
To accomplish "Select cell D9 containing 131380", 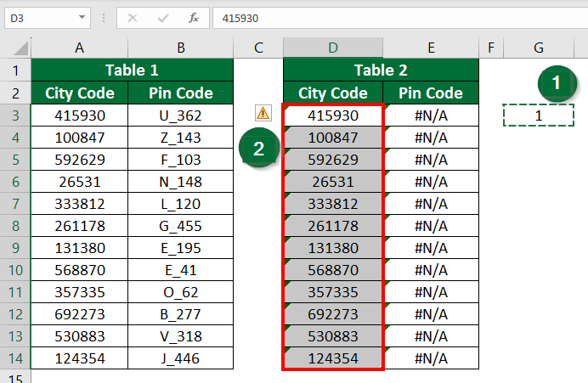I will pos(333,248).
